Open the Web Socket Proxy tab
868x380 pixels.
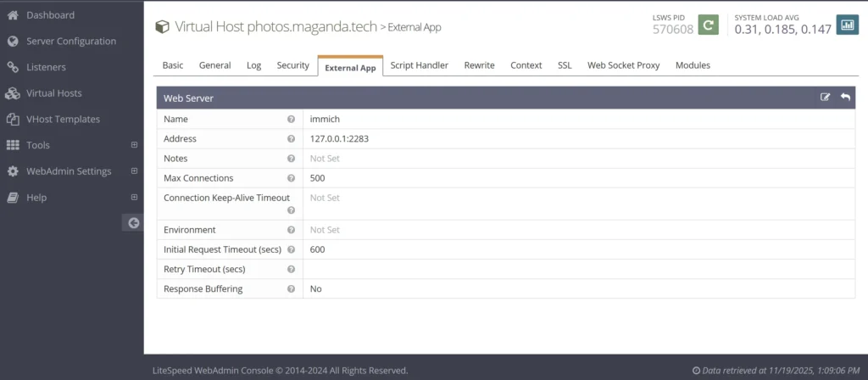coord(623,65)
